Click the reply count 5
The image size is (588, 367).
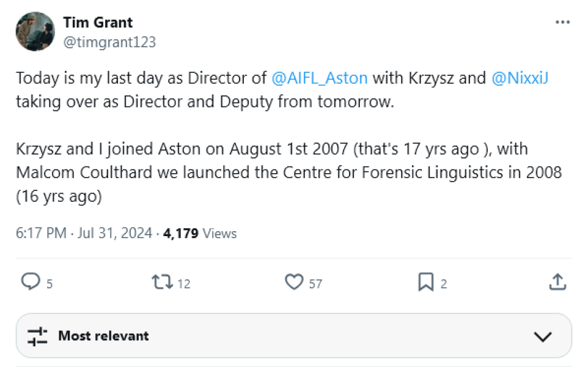point(50,284)
